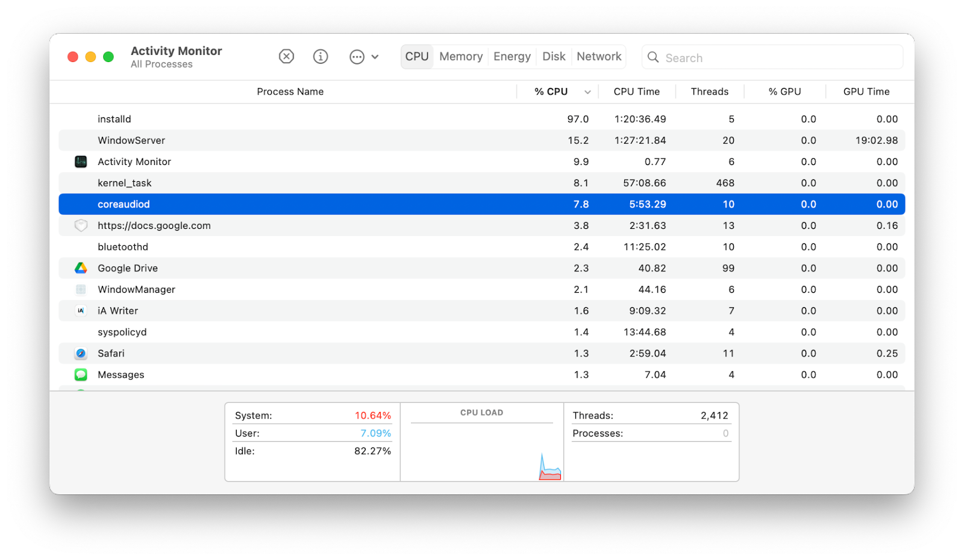
Task: Click the System 10.64% statistic
Action: [x=313, y=415]
